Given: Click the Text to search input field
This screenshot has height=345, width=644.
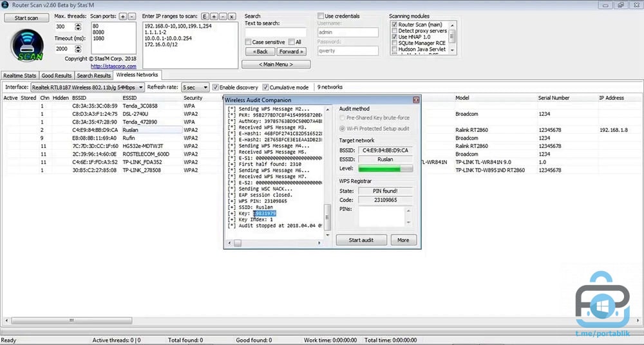Looking at the screenshot, I should click(x=276, y=32).
